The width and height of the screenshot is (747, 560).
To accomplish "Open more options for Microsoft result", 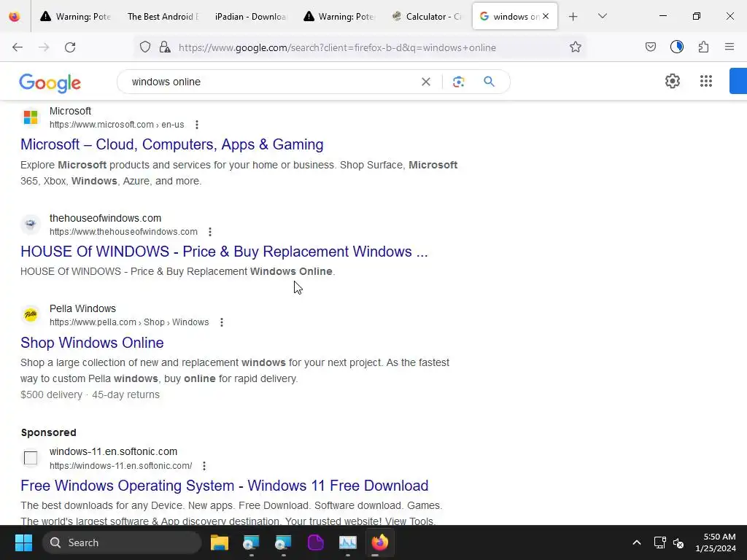I will pos(197,125).
